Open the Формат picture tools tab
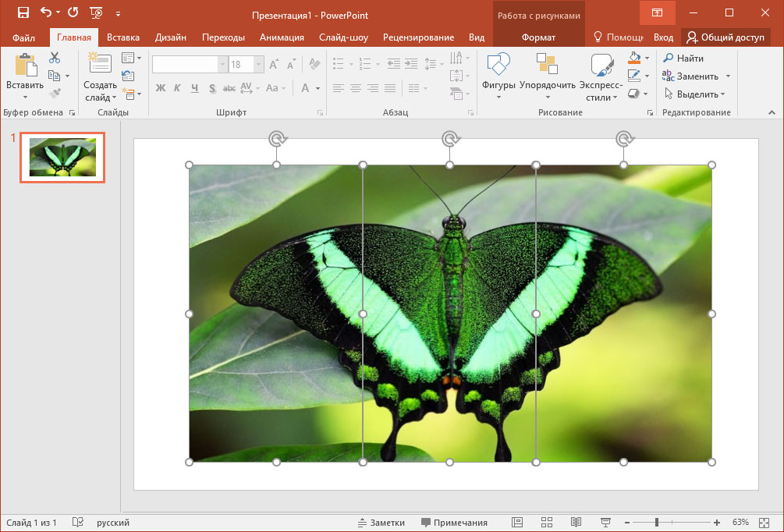 point(538,37)
